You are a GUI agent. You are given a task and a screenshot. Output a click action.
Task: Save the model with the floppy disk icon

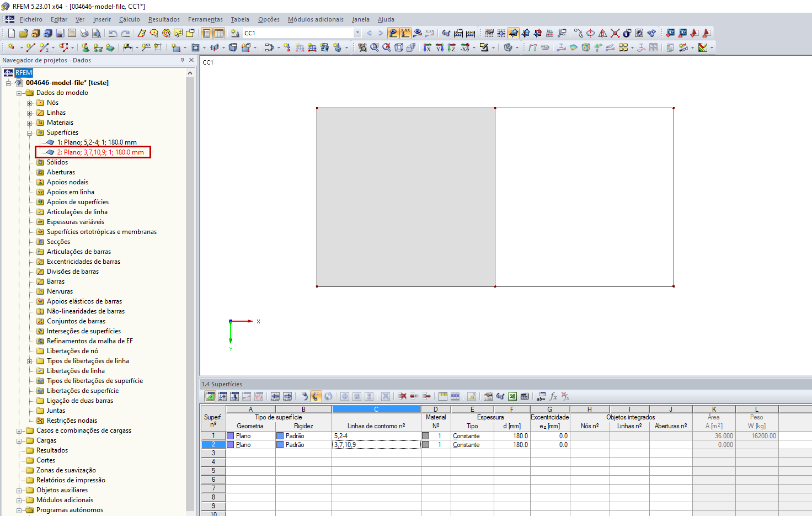60,33
